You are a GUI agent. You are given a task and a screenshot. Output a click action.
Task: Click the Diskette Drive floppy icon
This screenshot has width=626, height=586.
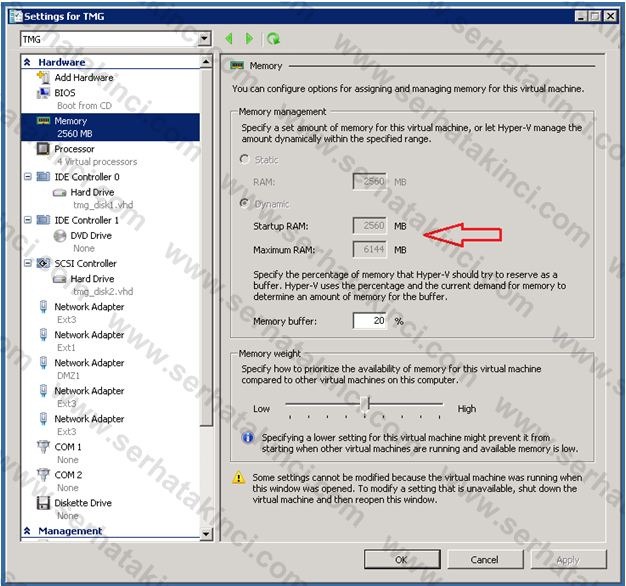point(43,503)
